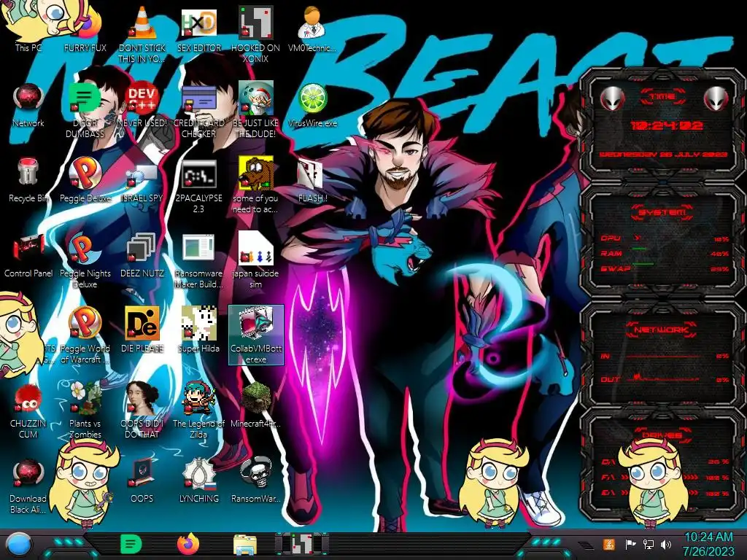Select the ISRAEL SPY shortcut
The width and height of the screenshot is (747, 560).
[142, 180]
